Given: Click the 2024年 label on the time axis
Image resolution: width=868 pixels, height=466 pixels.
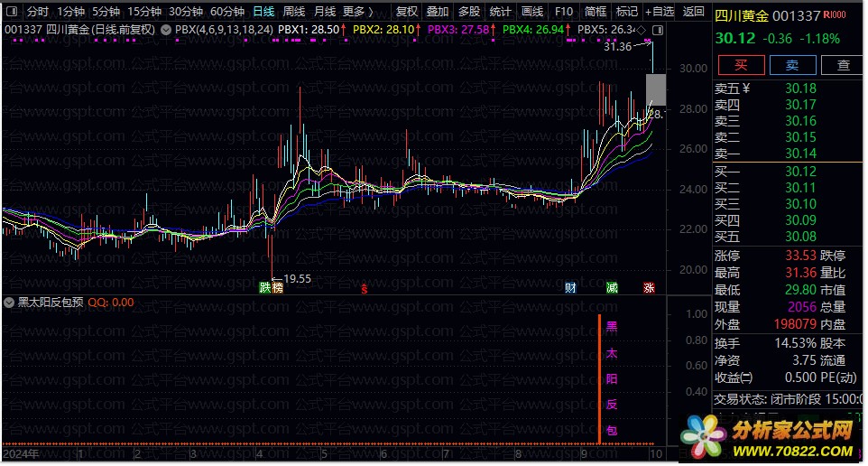Looking at the screenshot, I should click(x=20, y=454).
